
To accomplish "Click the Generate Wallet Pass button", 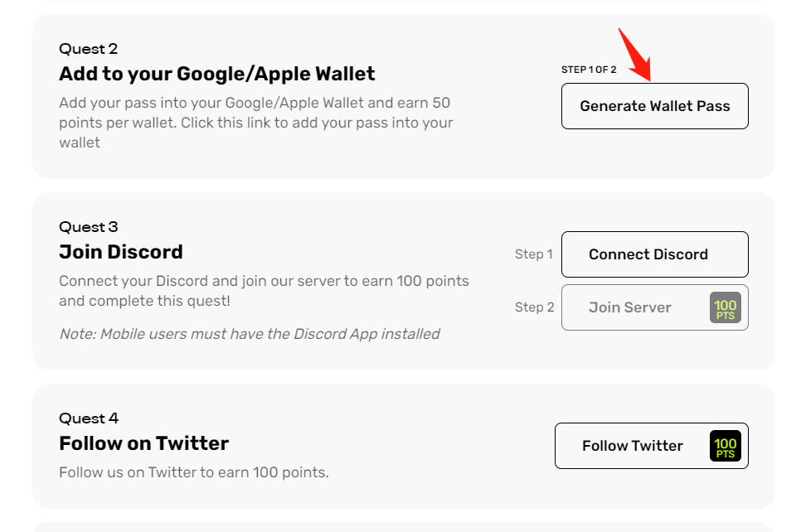I will pos(654,106).
